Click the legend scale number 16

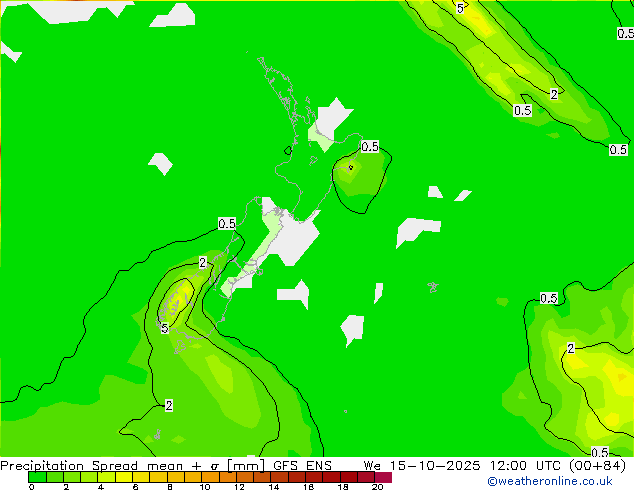[x=309, y=487]
